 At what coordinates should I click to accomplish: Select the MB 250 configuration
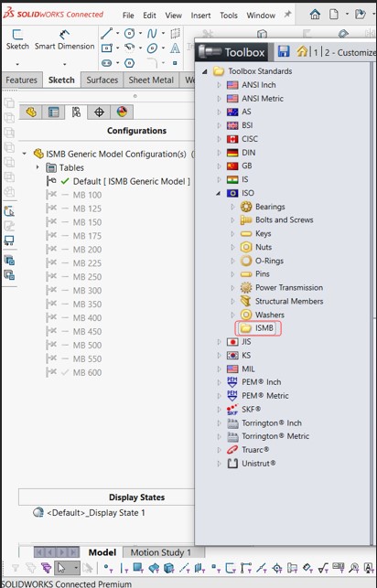click(x=87, y=277)
